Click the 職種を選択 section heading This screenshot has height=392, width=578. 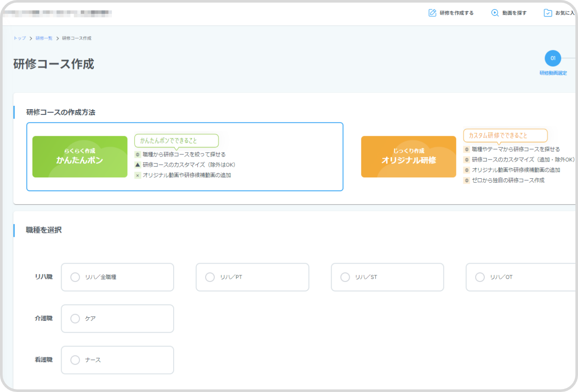pos(44,230)
